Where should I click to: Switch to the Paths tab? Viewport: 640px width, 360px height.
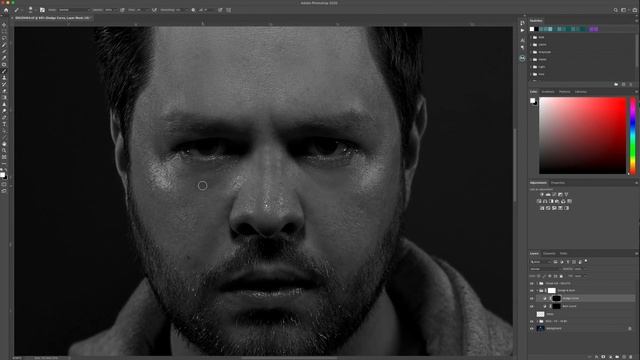click(564, 253)
